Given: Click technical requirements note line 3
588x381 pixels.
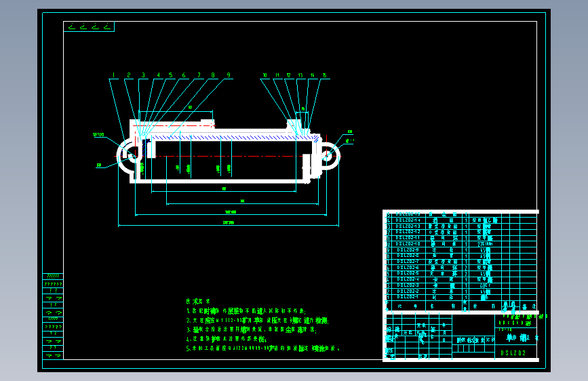Looking at the screenshot, I should pos(252,330).
